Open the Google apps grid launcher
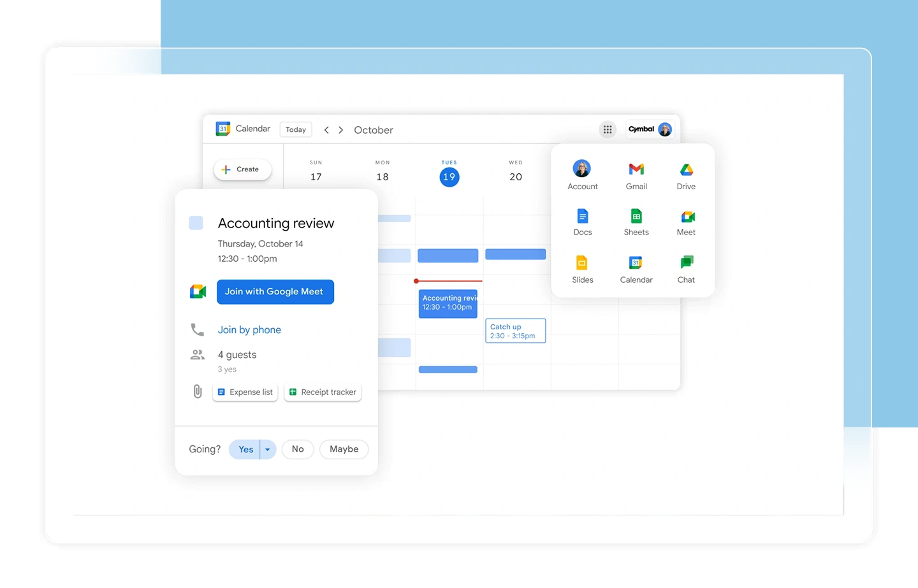918x588 pixels. (607, 129)
